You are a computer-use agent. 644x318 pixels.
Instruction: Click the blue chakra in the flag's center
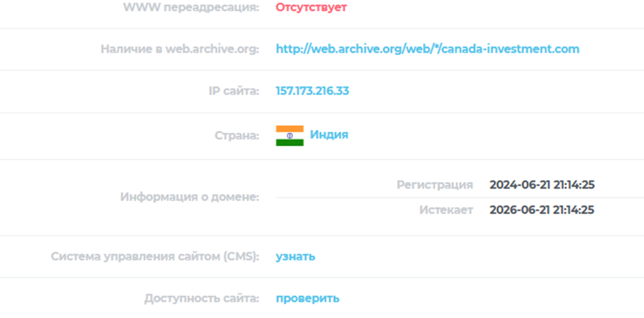click(290, 136)
